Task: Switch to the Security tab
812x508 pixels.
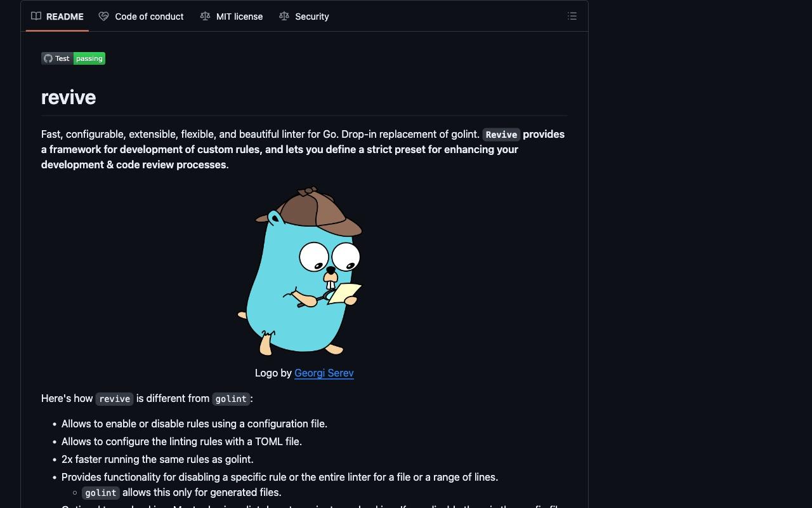Action: 304,17
